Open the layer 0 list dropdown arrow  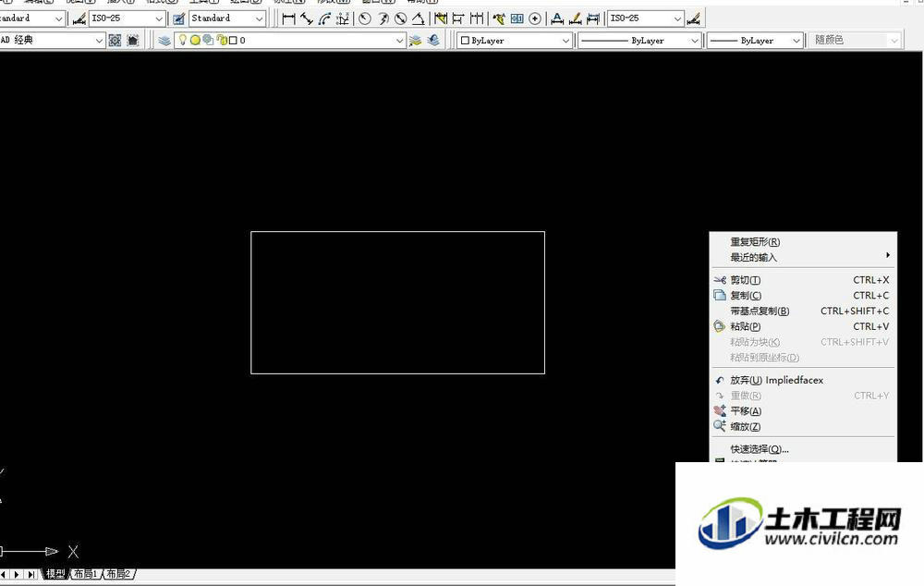point(399,40)
